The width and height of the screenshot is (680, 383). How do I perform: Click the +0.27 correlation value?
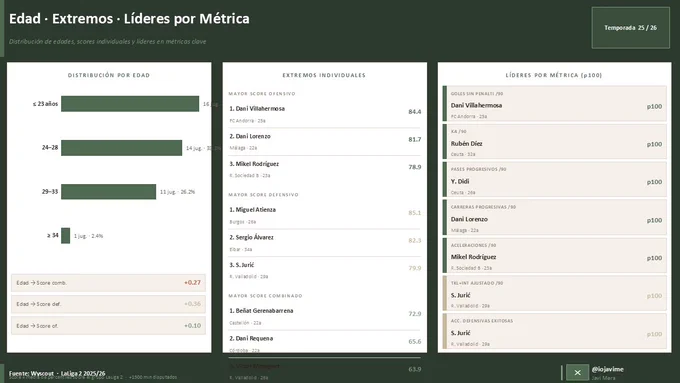click(192, 282)
